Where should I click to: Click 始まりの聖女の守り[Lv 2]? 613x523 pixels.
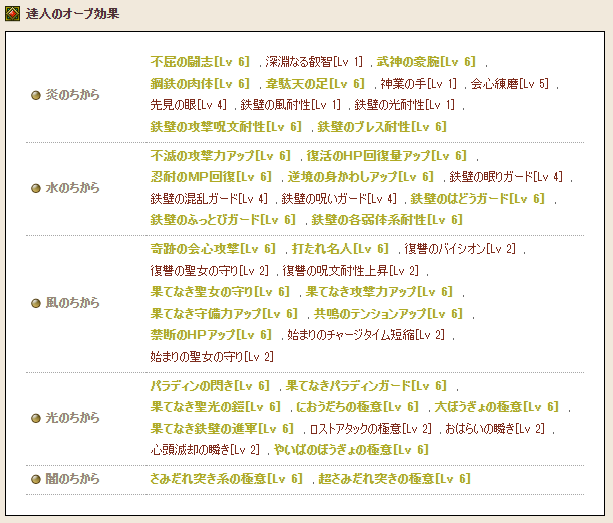[212, 357]
